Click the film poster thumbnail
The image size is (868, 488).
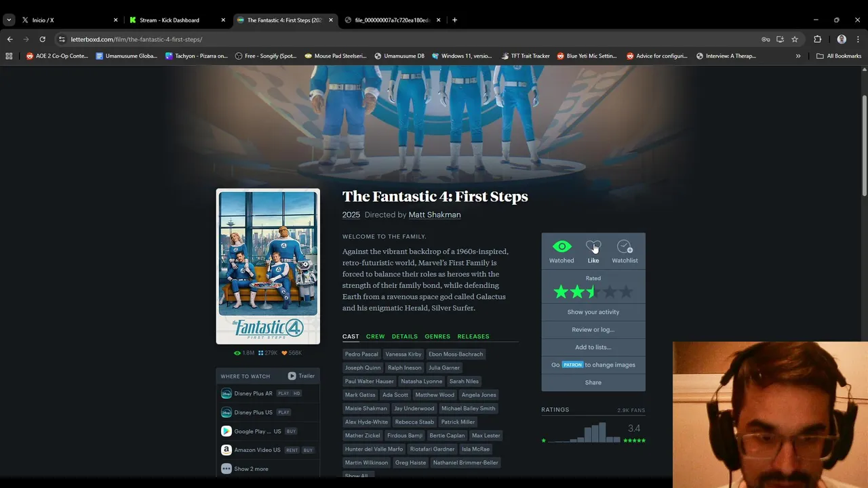[268, 266]
